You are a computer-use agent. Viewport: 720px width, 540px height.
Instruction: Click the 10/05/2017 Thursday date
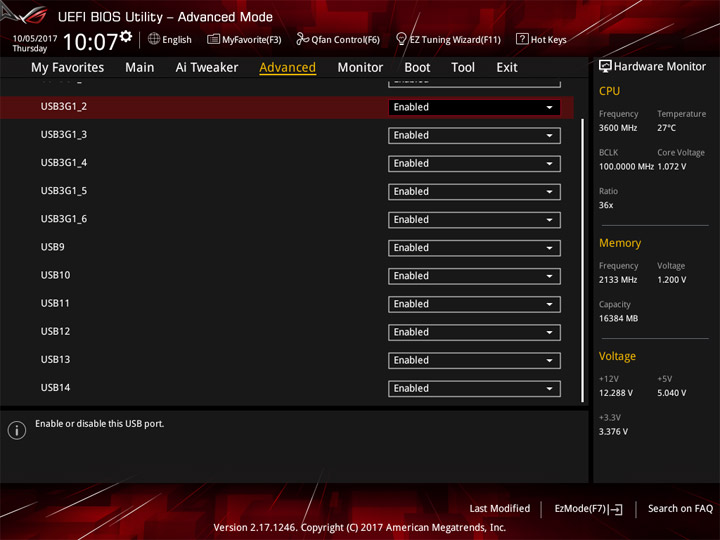(35, 43)
